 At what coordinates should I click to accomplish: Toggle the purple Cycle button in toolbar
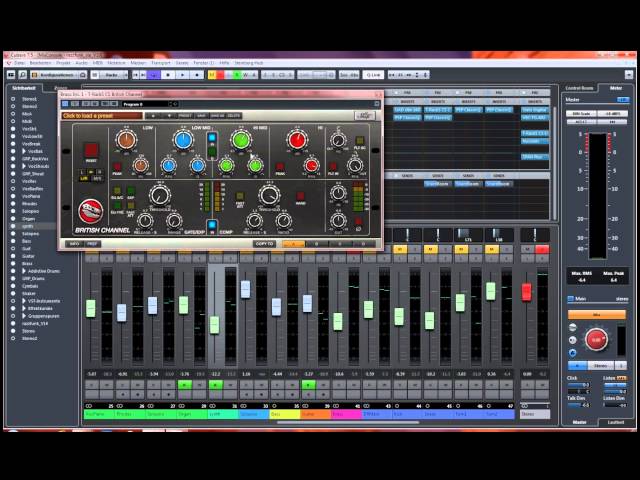tap(153, 75)
